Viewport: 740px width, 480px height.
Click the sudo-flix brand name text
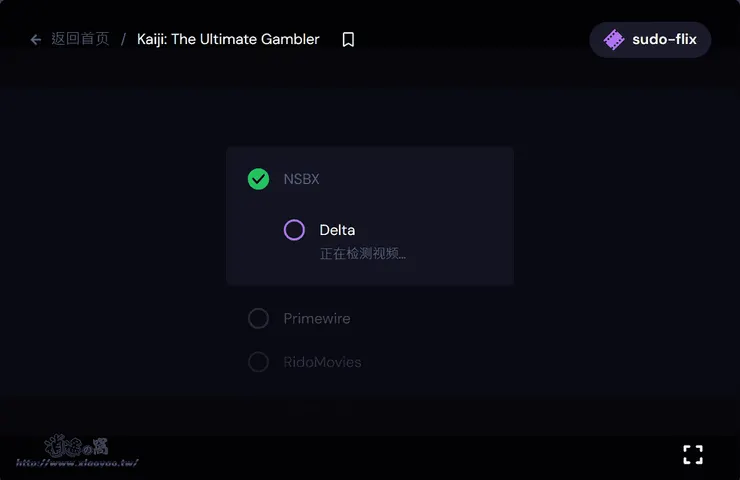(664, 40)
